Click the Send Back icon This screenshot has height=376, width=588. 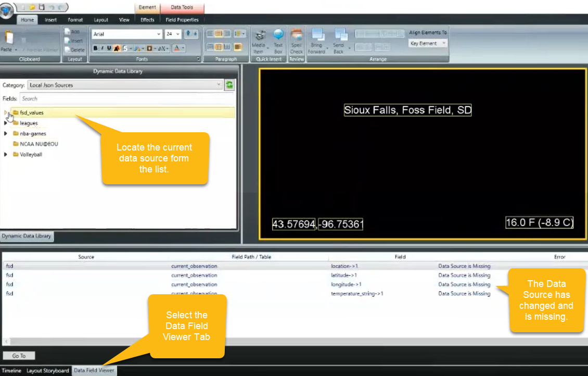pos(340,37)
